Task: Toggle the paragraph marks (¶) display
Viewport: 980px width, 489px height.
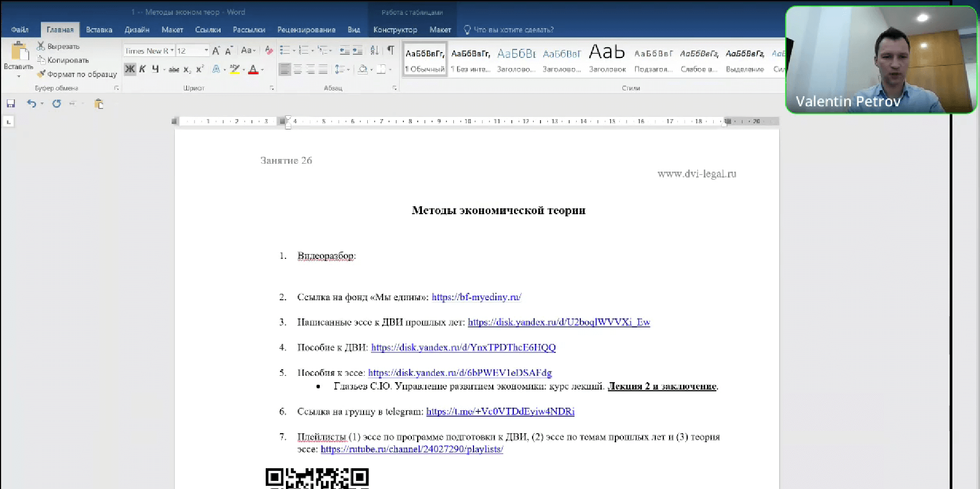Action: (x=391, y=50)
